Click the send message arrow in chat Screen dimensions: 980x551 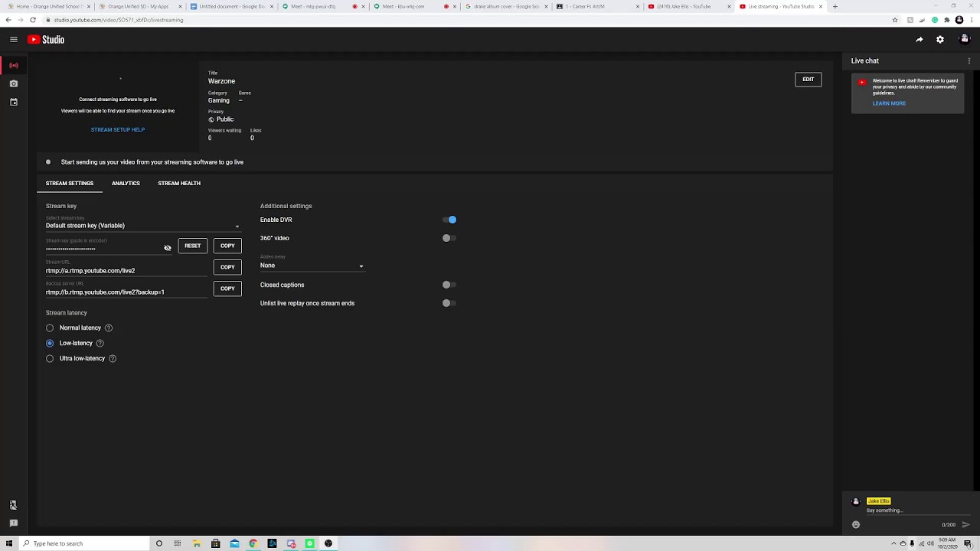point(966,525)
